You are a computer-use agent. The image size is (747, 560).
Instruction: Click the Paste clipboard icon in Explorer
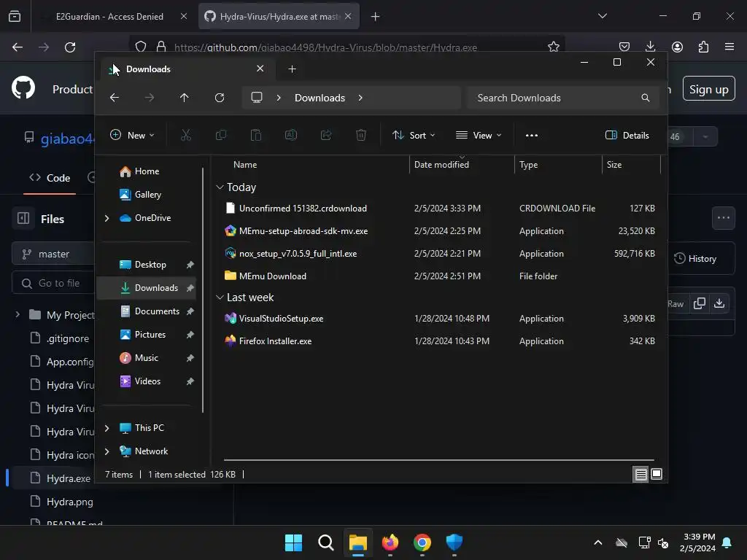tap(256, 135)
